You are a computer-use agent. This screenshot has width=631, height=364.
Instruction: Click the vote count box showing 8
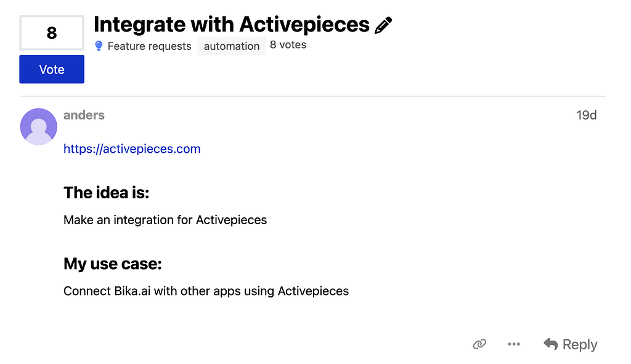(52, 33)
